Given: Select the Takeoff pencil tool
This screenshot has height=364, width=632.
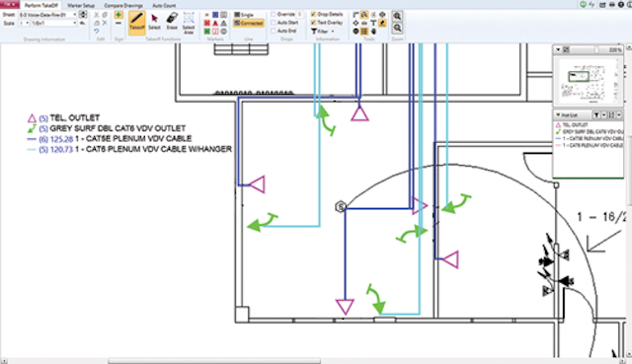Looking at the screenshot, I should coord(136,23).
